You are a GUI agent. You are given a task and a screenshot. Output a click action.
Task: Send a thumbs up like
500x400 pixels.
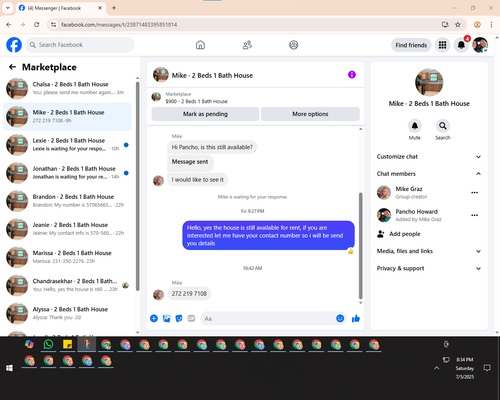(356, 318)
